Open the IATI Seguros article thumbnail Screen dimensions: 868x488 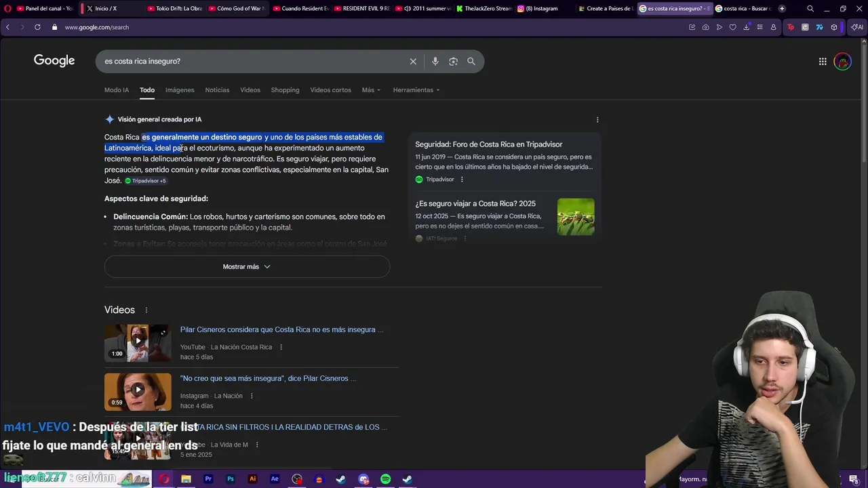pyautogui.click(x=576, y=217)
